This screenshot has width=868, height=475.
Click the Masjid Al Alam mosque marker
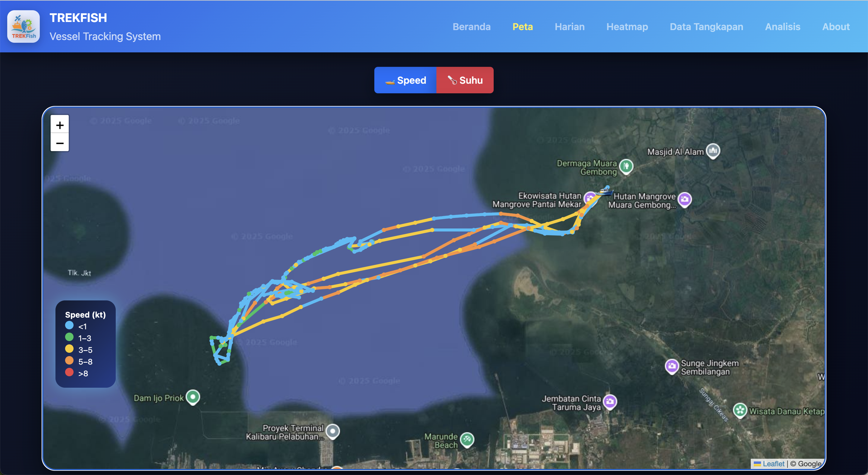(713, 151)
